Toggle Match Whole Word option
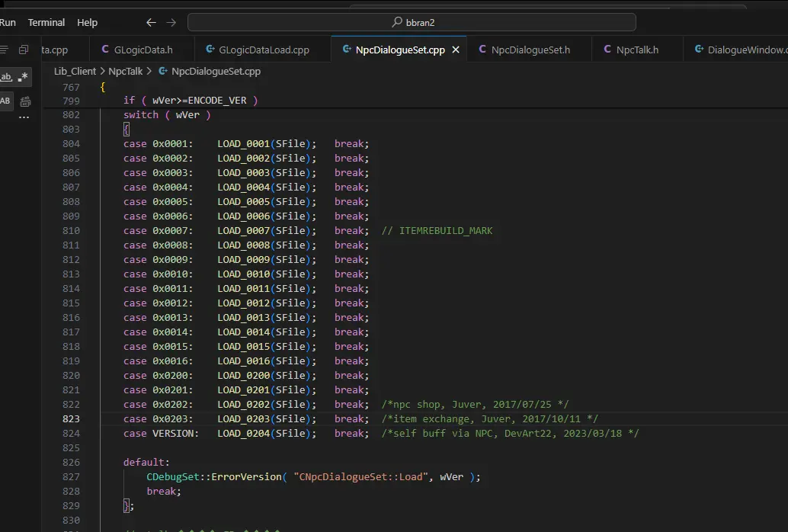 6,77
